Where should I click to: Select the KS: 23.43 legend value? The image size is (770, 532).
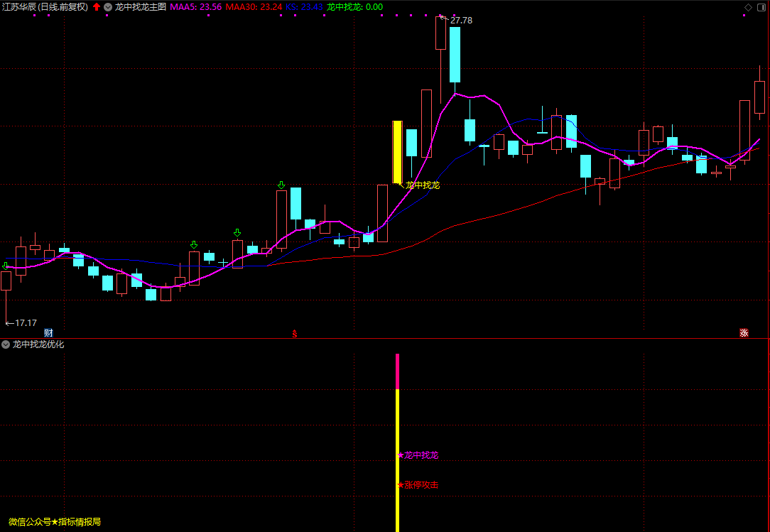[x=304, y=7]
